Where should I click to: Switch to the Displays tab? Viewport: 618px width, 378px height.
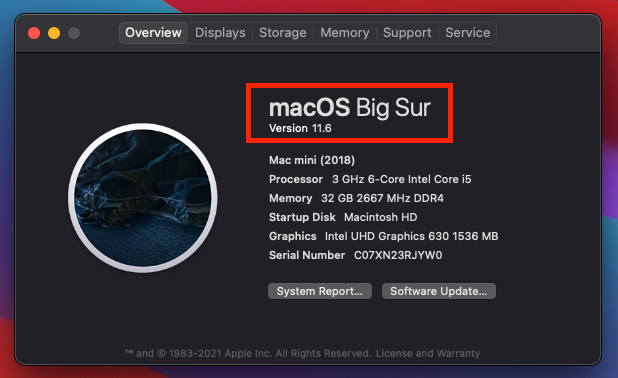point(220,33)
